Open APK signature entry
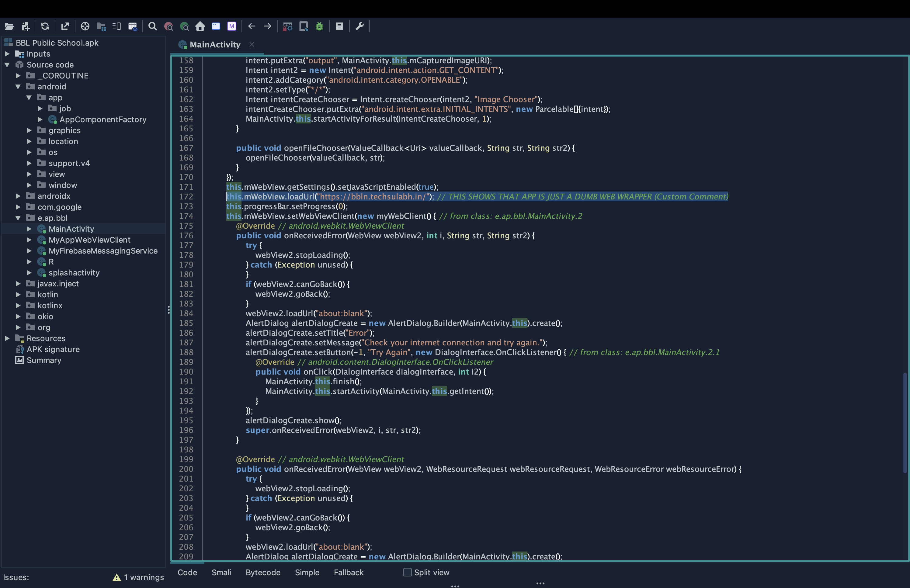 coord(53,349)
